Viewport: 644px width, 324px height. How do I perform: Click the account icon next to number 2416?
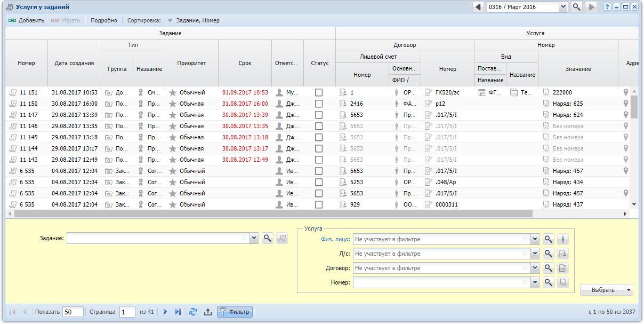tap(343, 104)
